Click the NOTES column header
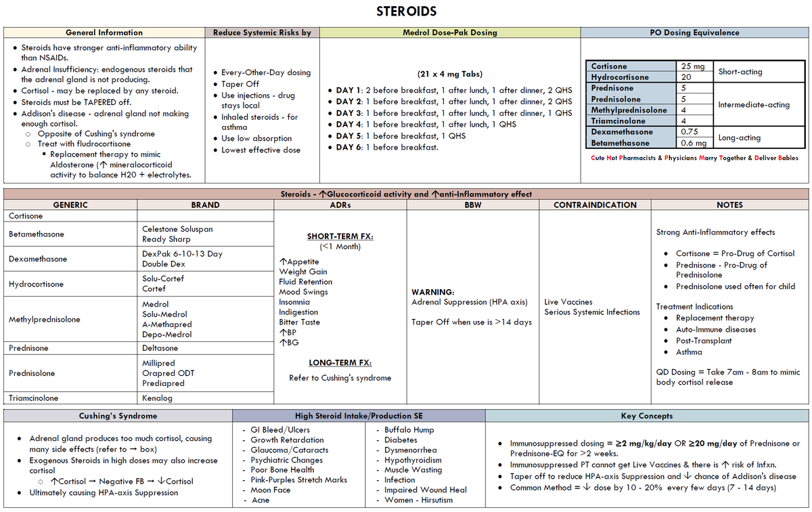This screenshot has width=812, height=512. point(729,205)
